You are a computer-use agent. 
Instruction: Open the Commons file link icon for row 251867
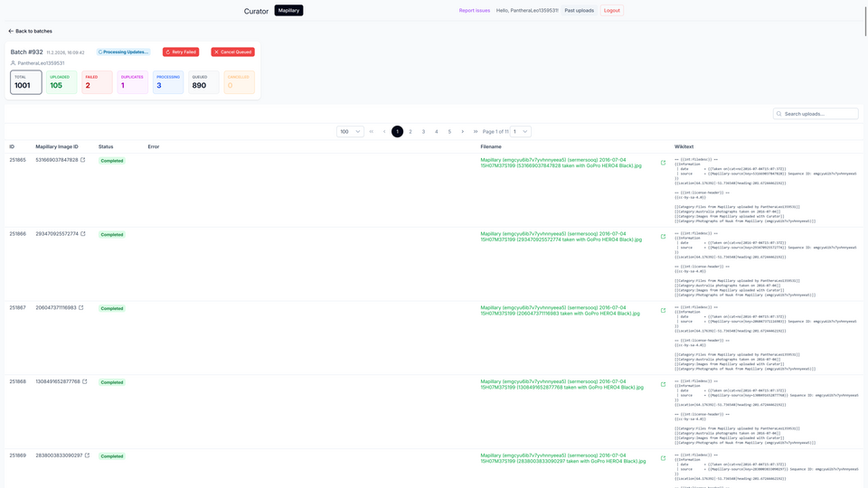tap(663, 311)
